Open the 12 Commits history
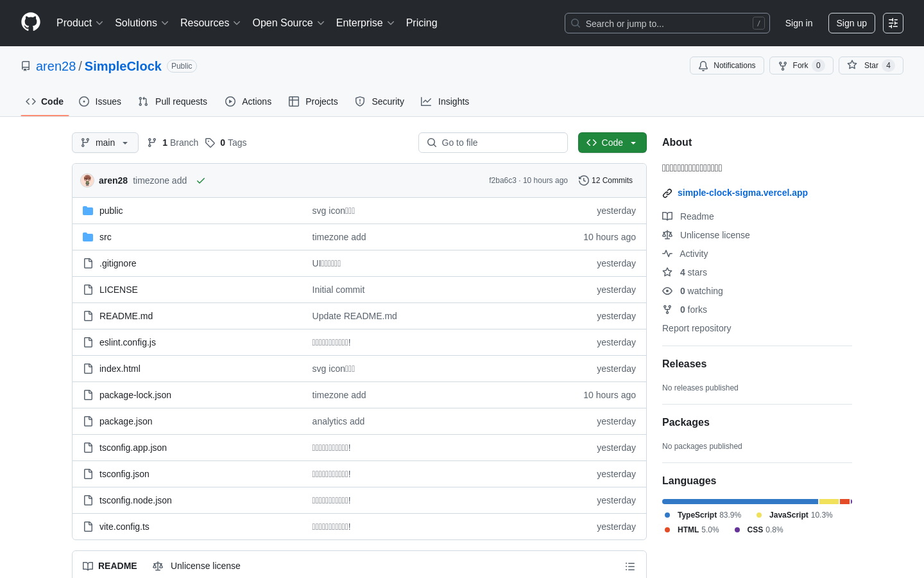The width and height of the screenshot is (924, 578). tap(606, 180)
